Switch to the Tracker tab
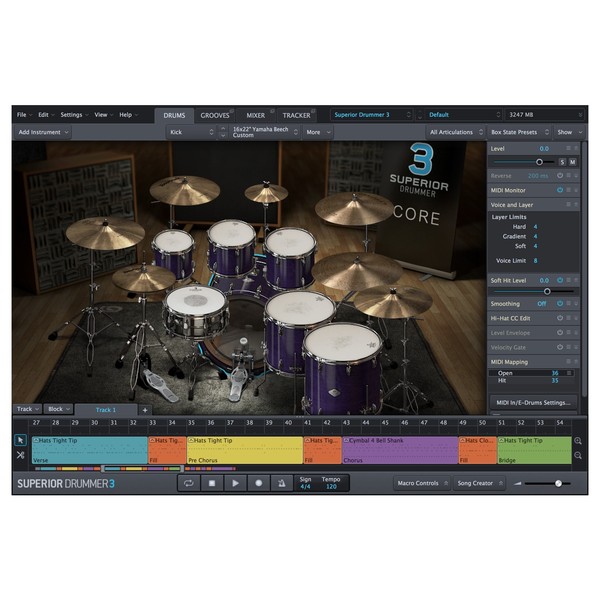This screenshot has width=600, height=600. tap(296, 115)
